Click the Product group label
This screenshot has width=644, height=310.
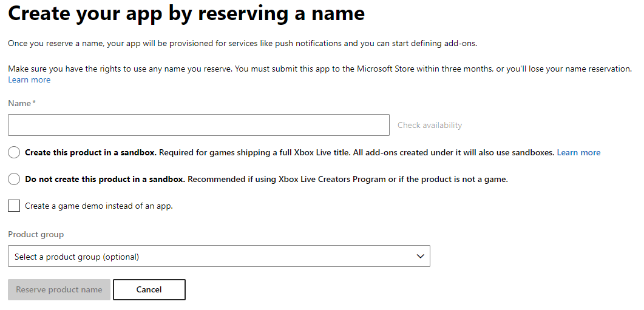point(36,234)
